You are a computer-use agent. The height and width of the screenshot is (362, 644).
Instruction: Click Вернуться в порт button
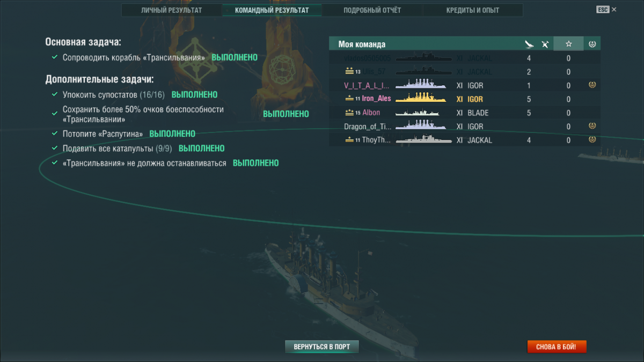pos(321,346)
